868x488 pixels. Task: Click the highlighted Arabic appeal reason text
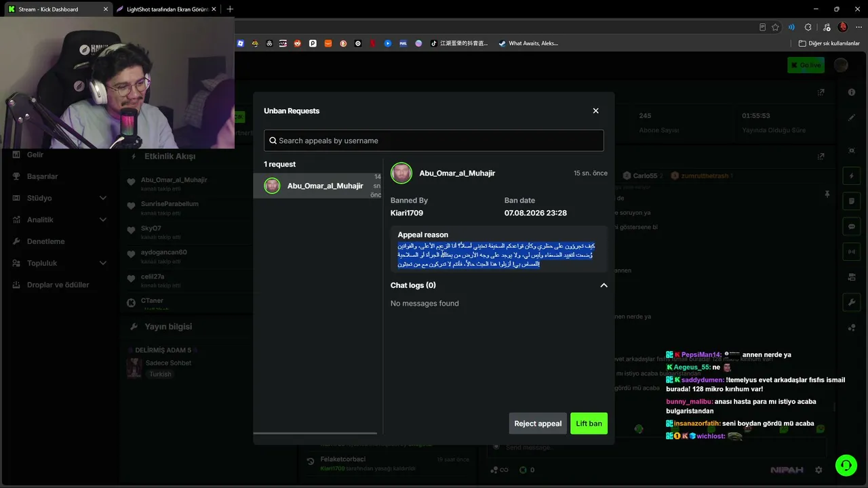496,254
